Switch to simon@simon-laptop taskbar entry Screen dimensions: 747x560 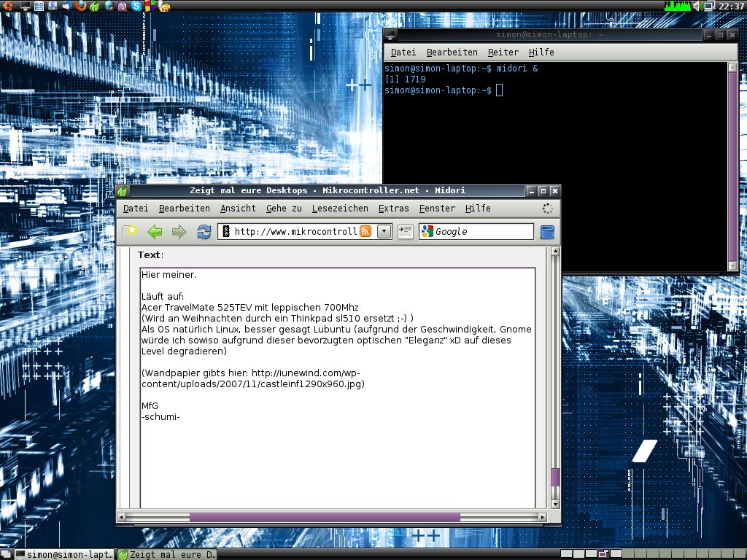[65, 554]
